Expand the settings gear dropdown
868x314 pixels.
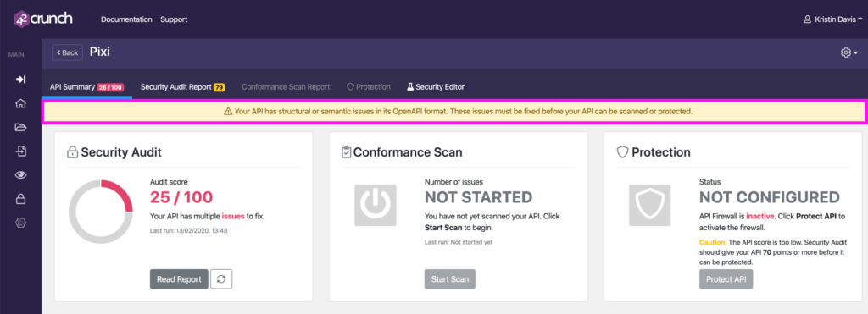pyautogui.click(x=849, y=52)
